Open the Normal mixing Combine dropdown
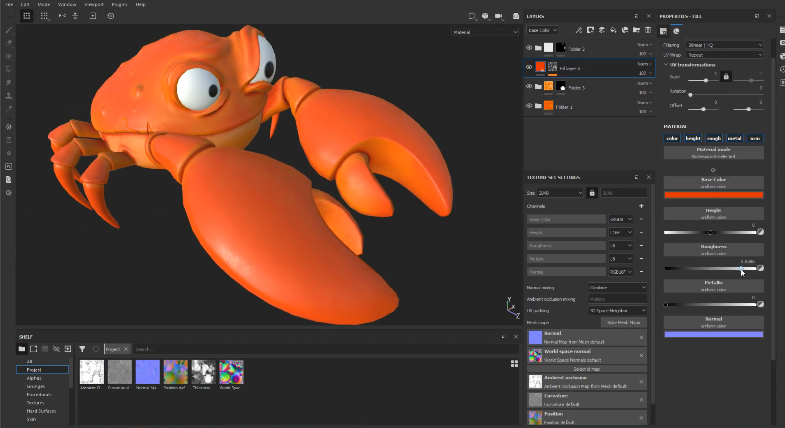This screenshot has height=428, width=785. pos(617,287)
